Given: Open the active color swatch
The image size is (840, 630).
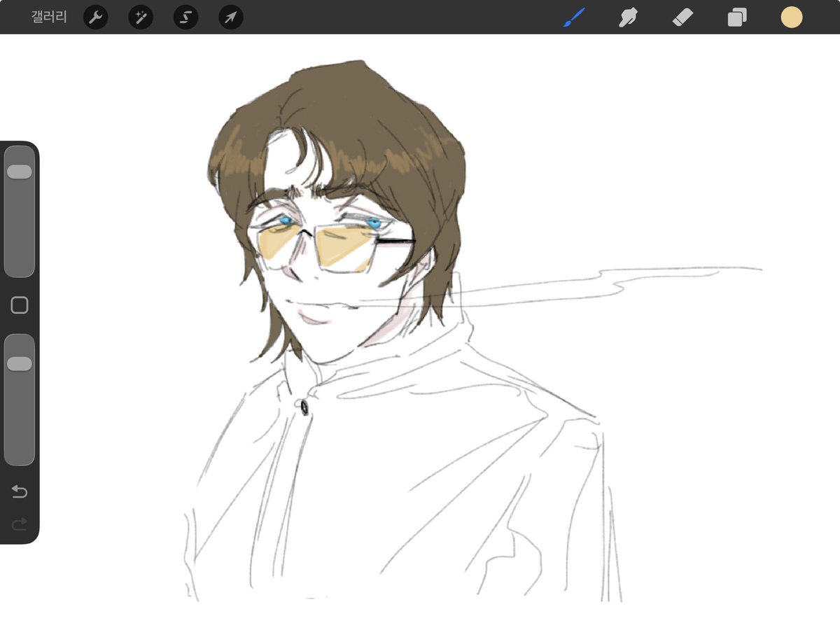Looking at the screenshot, I should pyautogui.click(x=792, y=17).
